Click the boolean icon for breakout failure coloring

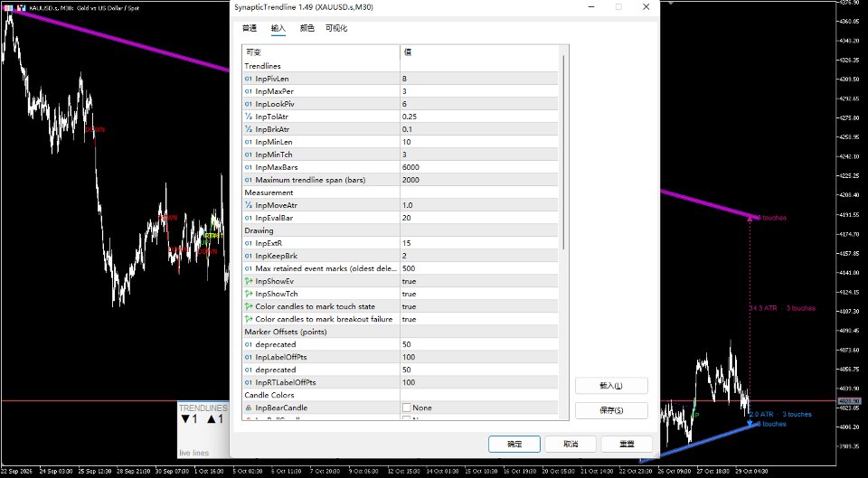248,319
